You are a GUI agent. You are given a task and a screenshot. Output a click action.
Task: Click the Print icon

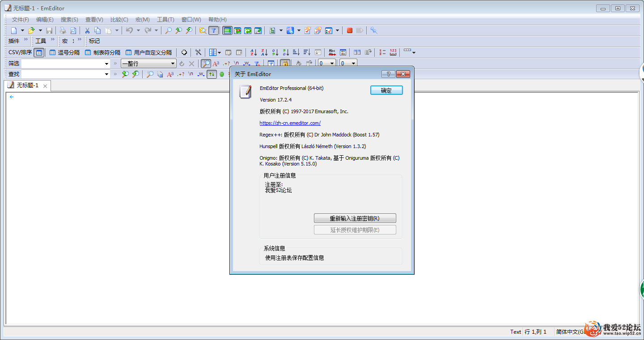click(63, 30)
